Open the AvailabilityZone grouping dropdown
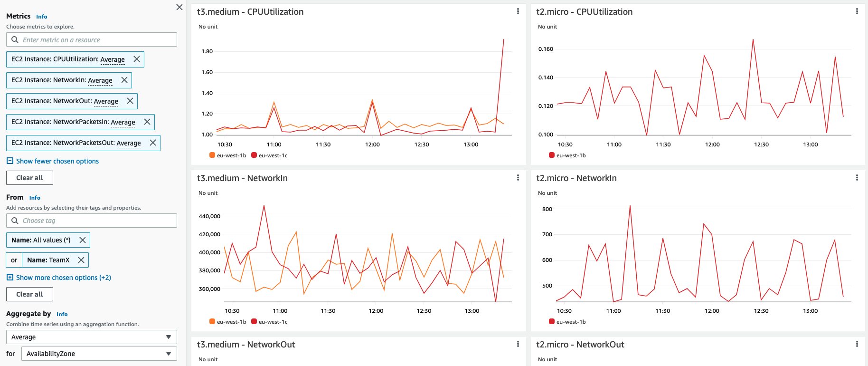Viewport: 868px width, 366px height. click(x=99, y=354)
